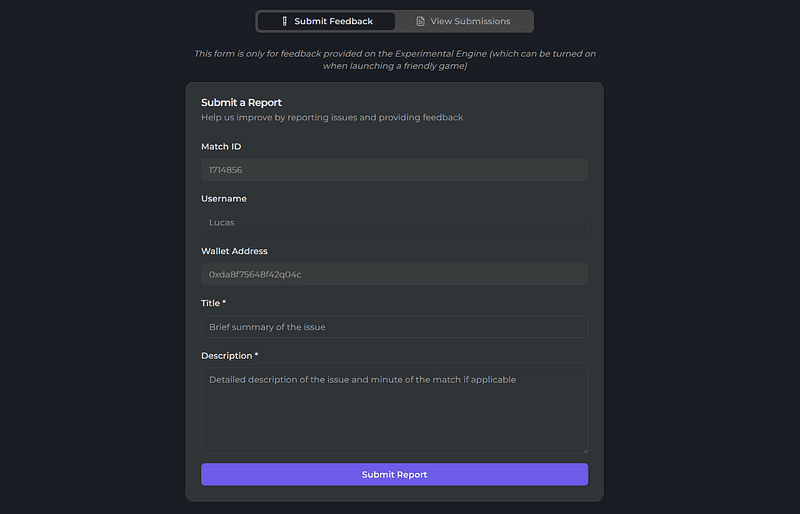
Task: Click the Description label text
Action: (226, 355)
